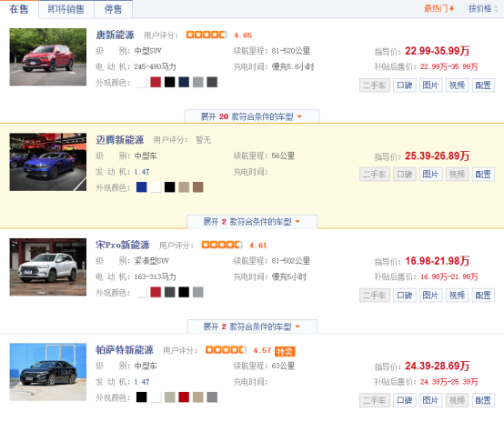The image size is (504, 422).
Task: Select red color swatch for 唐新能源
Action: pos(156,82)
